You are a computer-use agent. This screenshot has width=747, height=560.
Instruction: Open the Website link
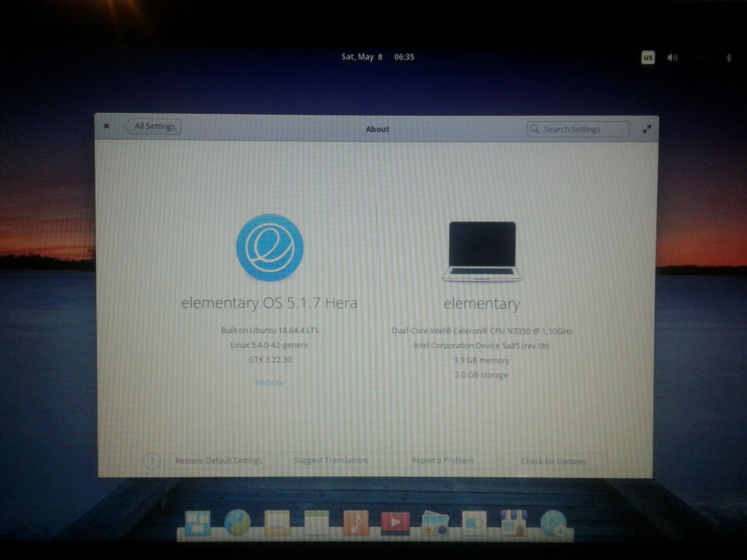270,383
